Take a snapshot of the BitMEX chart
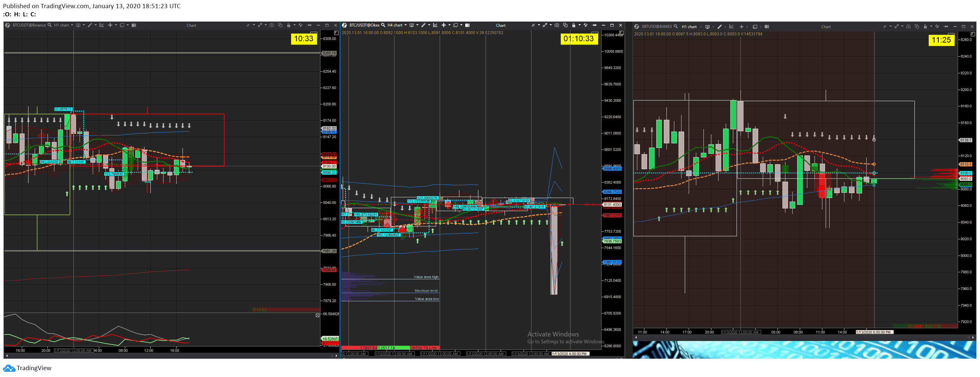Viewport: 980px width, 377px height. [909, 27]
